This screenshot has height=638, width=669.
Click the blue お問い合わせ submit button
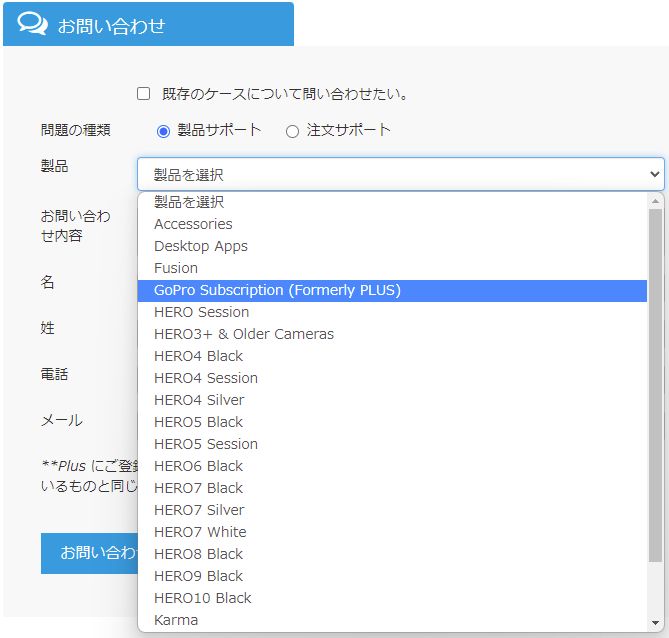click(x=90, y=553)
